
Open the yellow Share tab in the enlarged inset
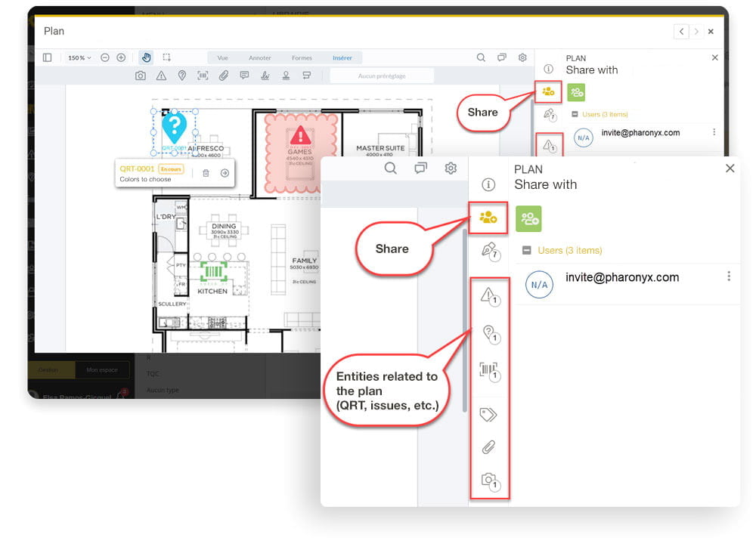point(488,218)
